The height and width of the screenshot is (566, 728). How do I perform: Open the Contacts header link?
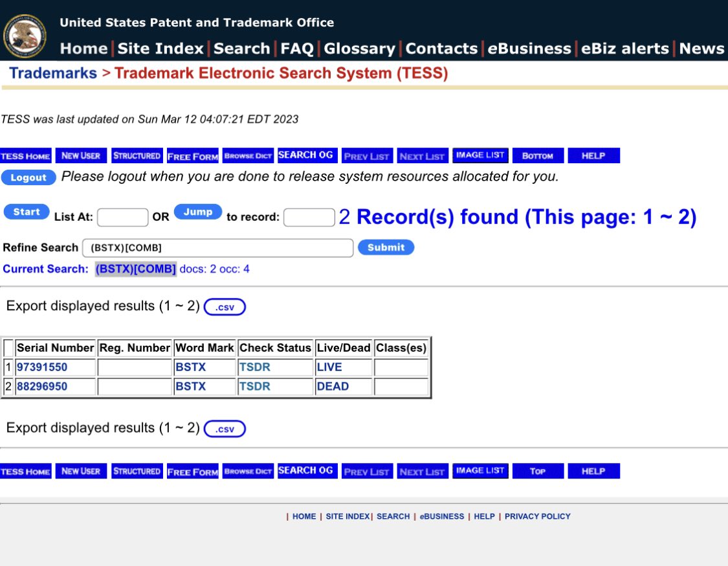pos(441,49)
